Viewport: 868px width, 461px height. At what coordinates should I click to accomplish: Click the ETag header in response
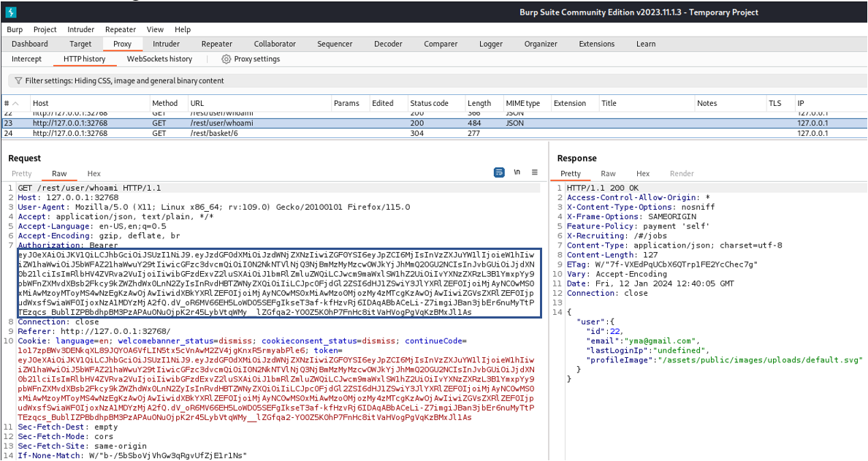tap(662, 264)
